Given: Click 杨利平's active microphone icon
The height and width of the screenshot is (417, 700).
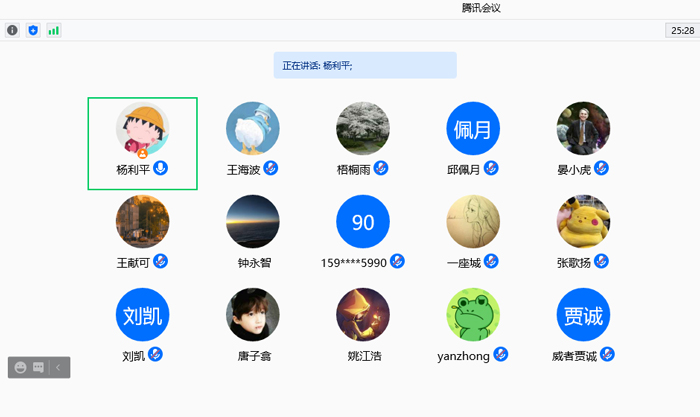Looking at the screenshot, I should tap(160, 168).
